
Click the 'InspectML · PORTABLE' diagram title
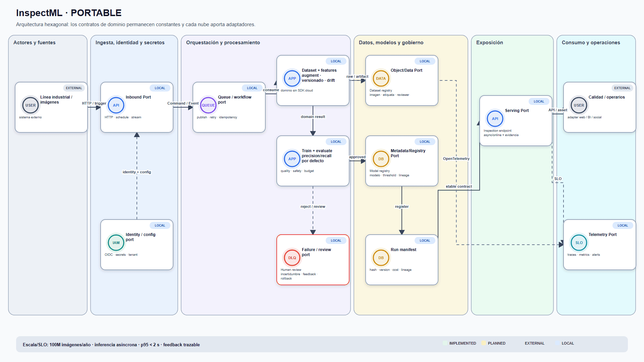tap(69, 13)
